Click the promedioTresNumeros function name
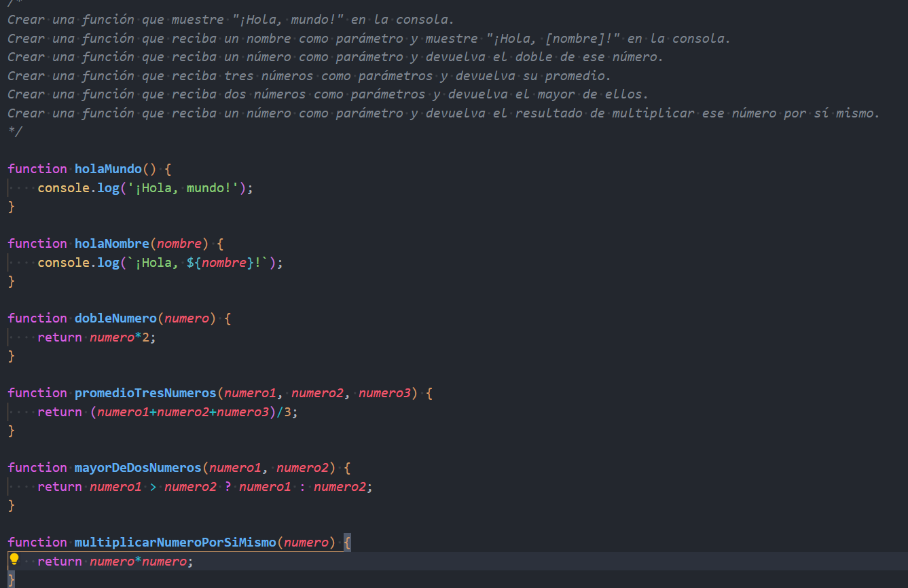Image resolution: width=908 pixels, height=588 pixels. coord(145,392)
